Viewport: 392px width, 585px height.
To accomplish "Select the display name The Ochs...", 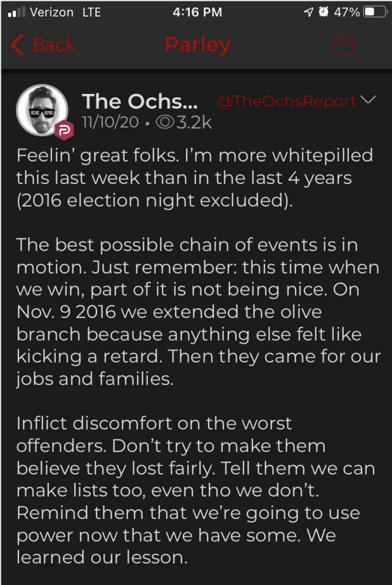I will [140, 101].
